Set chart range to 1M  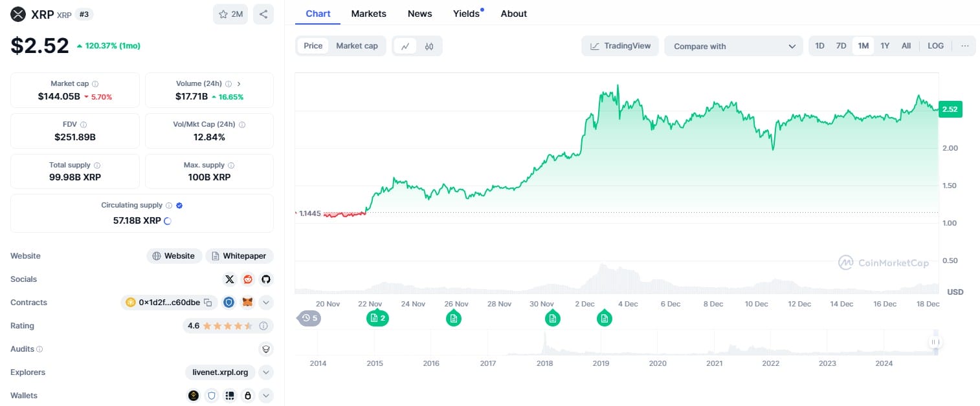click(x=863, y=46)
